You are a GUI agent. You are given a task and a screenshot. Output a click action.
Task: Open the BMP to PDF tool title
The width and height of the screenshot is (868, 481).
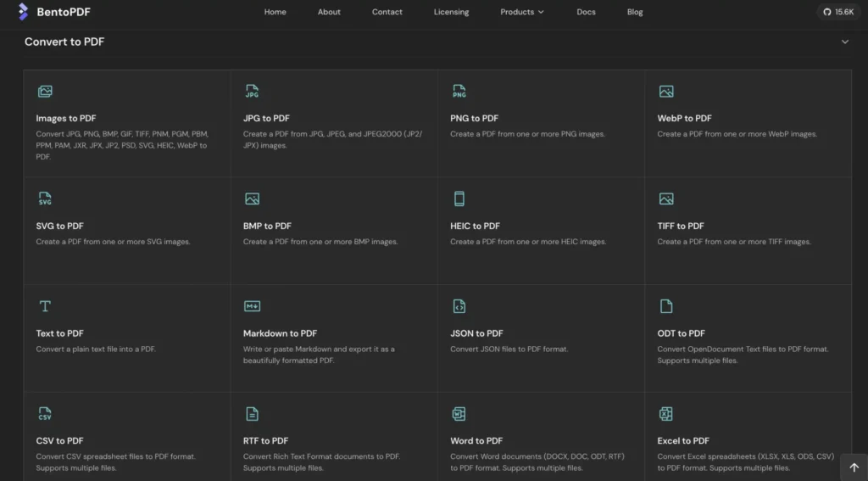click(x=267, y=227)
